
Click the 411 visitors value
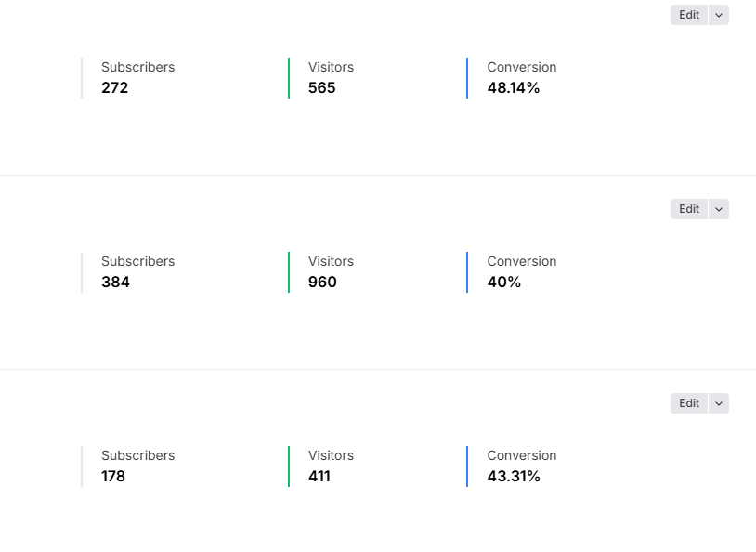point(319,477)
